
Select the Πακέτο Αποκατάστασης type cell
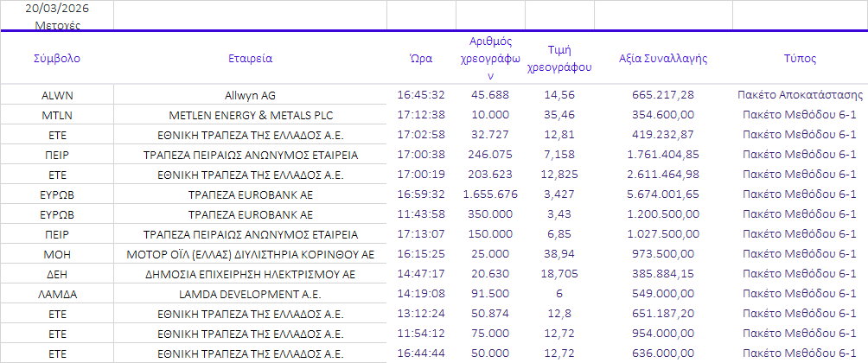[800, 94]
